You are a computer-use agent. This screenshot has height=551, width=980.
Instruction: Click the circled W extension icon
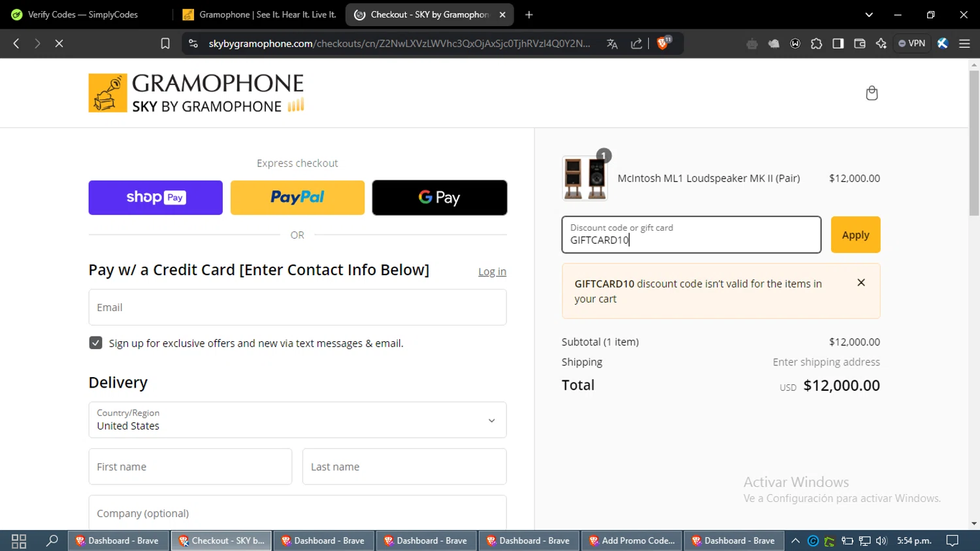pyautogui.click(x=795, y=44)
